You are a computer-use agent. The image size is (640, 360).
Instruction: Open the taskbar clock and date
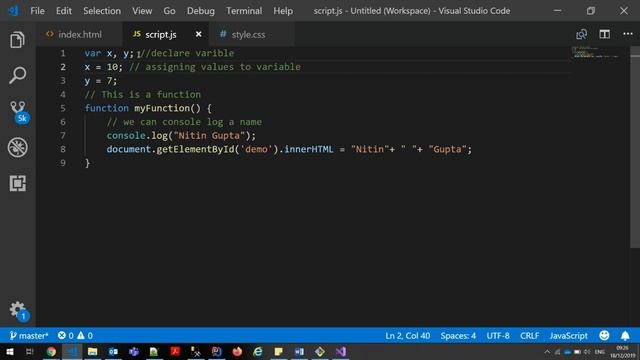622,352
